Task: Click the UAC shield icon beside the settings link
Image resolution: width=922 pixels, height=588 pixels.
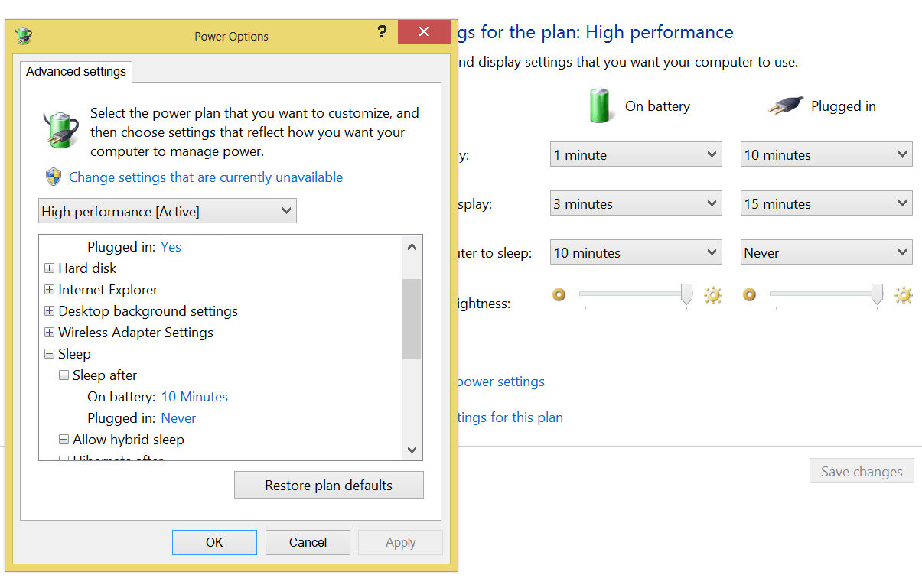Action: pyautogui.click(x=53, y=176)
